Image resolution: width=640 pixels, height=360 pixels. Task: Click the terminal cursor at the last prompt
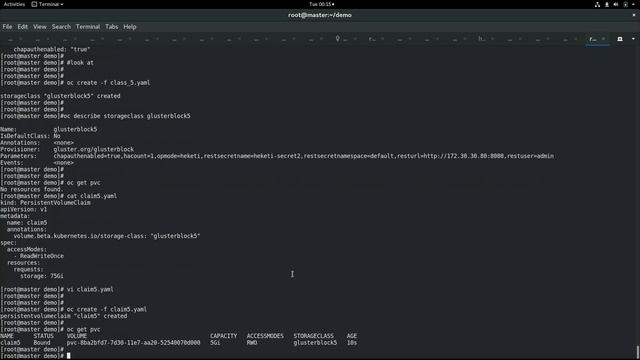click(x=69, y=356)
